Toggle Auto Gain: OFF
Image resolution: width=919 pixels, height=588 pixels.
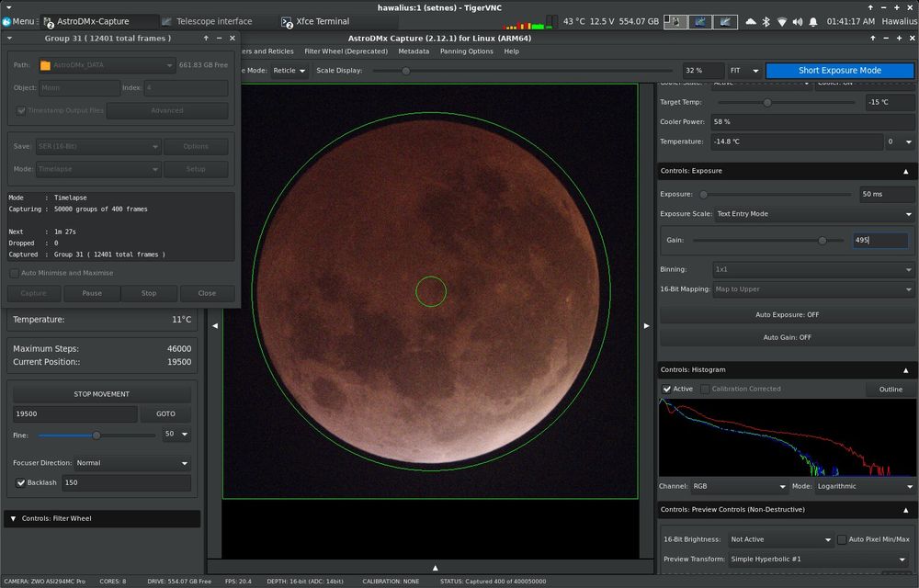click(x=787, y=337)
